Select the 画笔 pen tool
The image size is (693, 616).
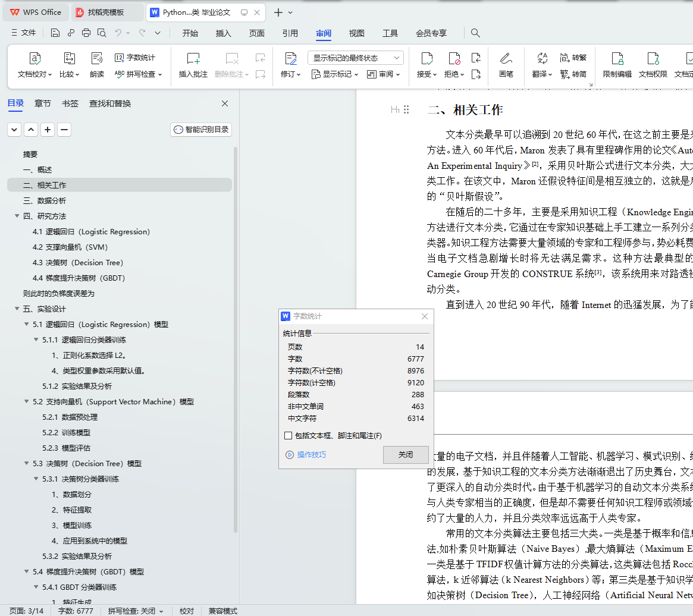(x=506, y=58)
